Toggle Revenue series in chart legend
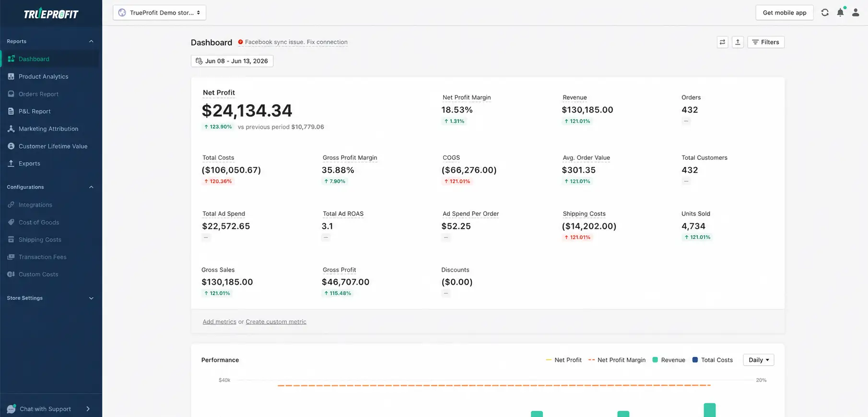 tap(669, 360)
